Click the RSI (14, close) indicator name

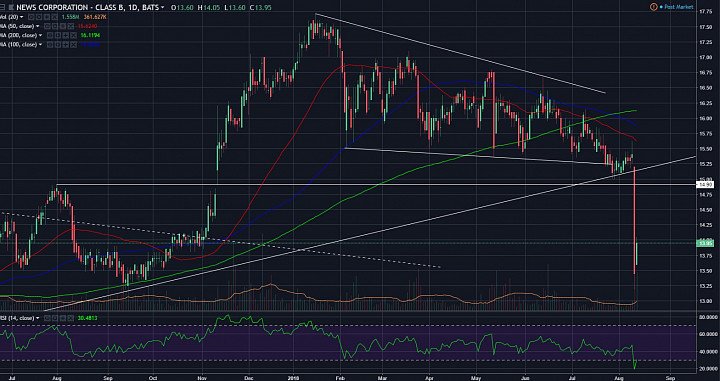pos(17,318)
